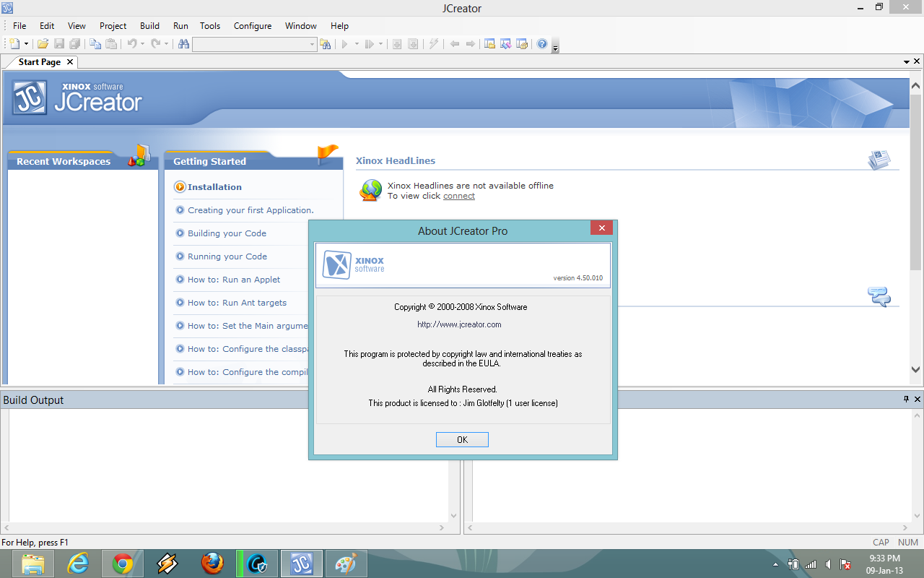Open the Configure menu

(253, 26)
